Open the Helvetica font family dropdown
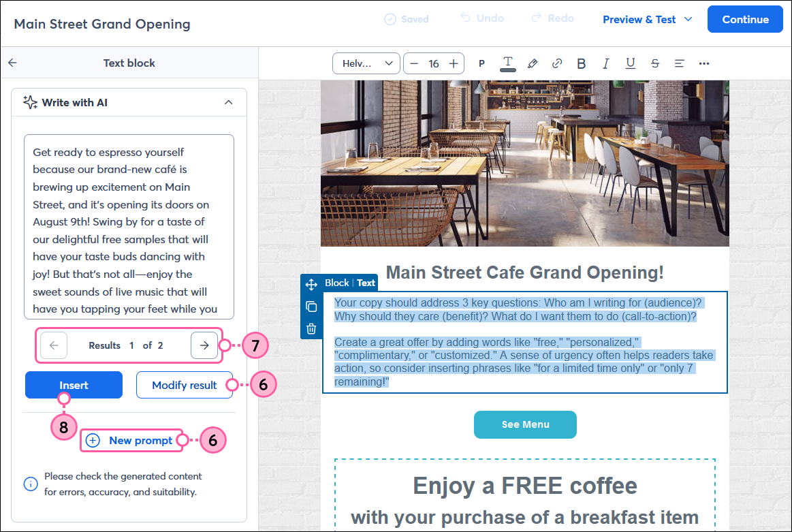Screen dimensions: 792x532 tap(366, 63)
